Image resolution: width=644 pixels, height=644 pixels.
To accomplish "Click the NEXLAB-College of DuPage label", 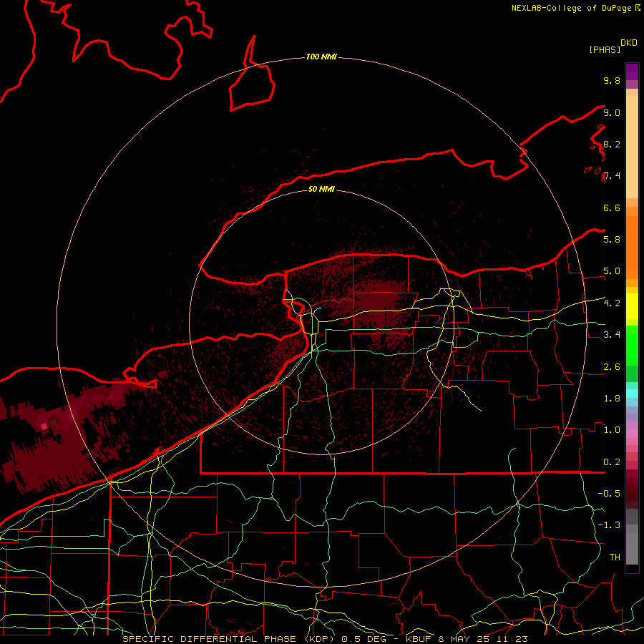I will (572, 8).
